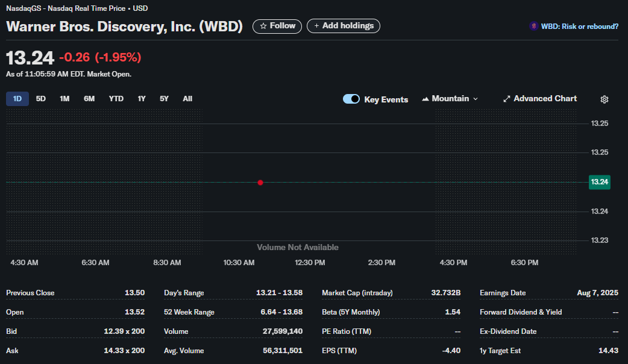Click the Advanced Chart expand arrows icon
Image resolution: width=628 pixels, height=364 pixels.
507,99
